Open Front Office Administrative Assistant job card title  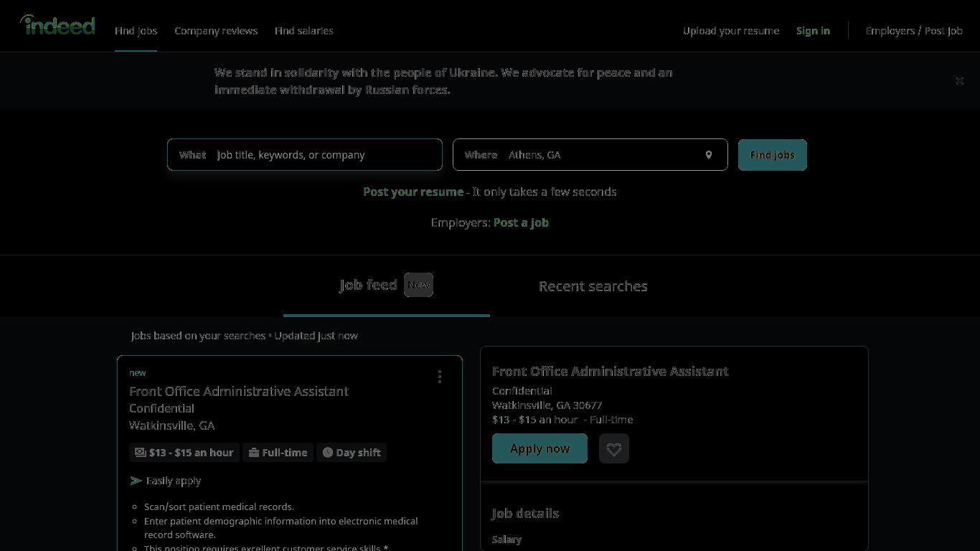click(x=239, y=391)
